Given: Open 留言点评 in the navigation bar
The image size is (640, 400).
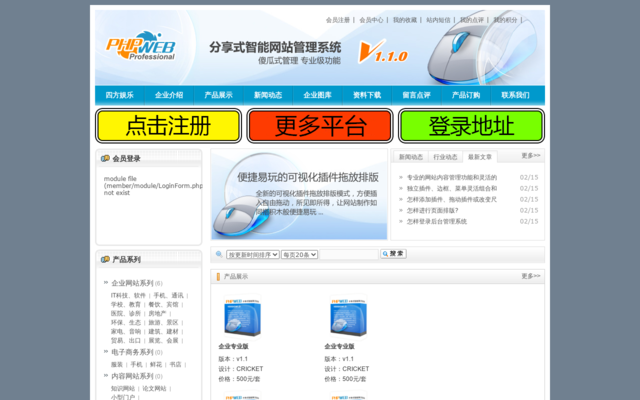Looking at the screenshot, I should [416, 95].
